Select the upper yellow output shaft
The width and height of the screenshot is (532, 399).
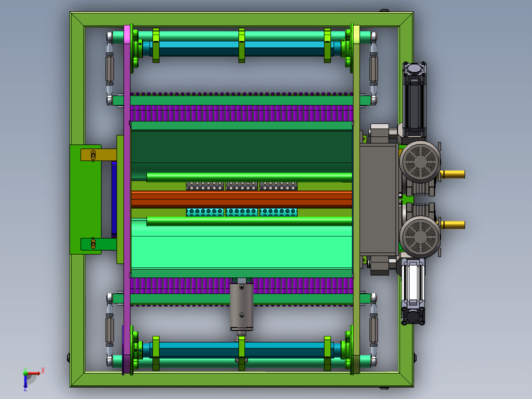pyautogui.click(x=452, y=174)
